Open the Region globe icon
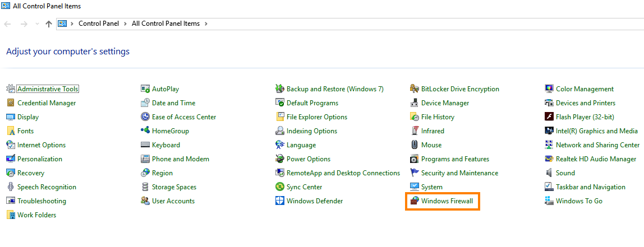Image resolution: width=644 pixels, height=247 pixels. point(145,173)
